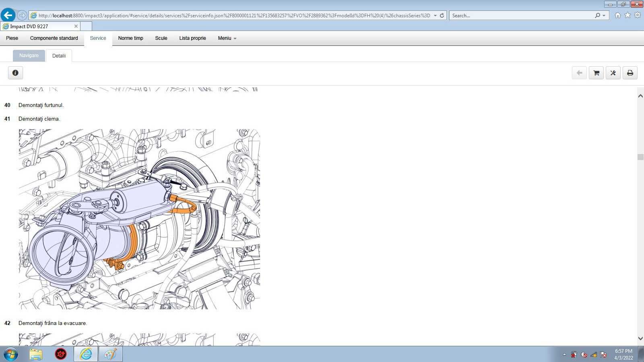Open Paint from the taskbar
The height and width of the screenshot is (362, 644).
(110, 354)
